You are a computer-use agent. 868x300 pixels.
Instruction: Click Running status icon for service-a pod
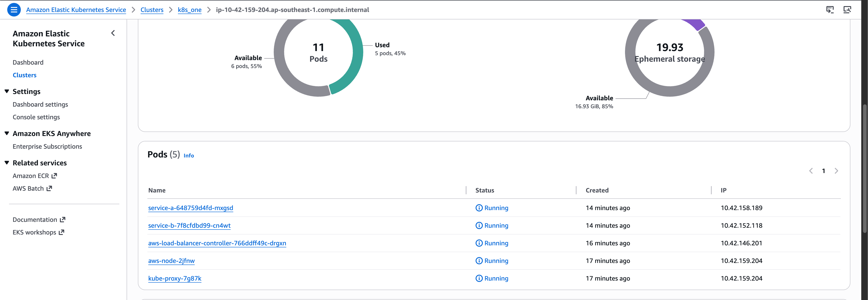[x=479, y=208]
